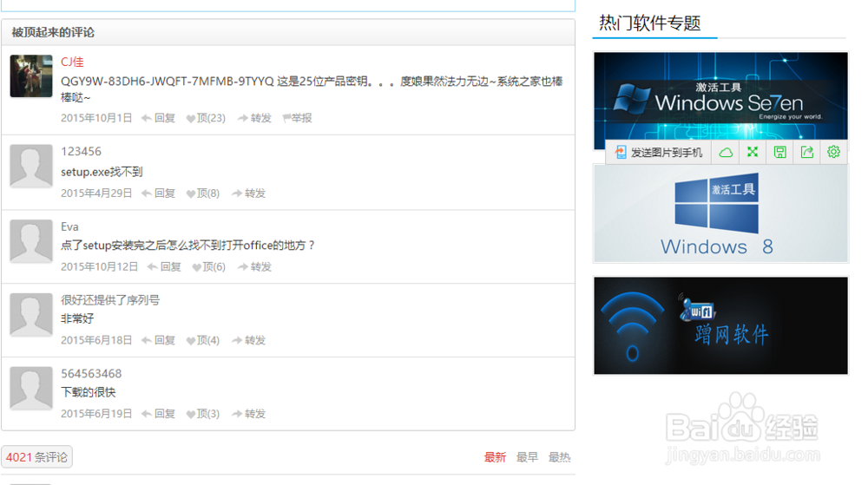Open the CJ佳 username link
The image size is (868, 485).
point(72,62)
